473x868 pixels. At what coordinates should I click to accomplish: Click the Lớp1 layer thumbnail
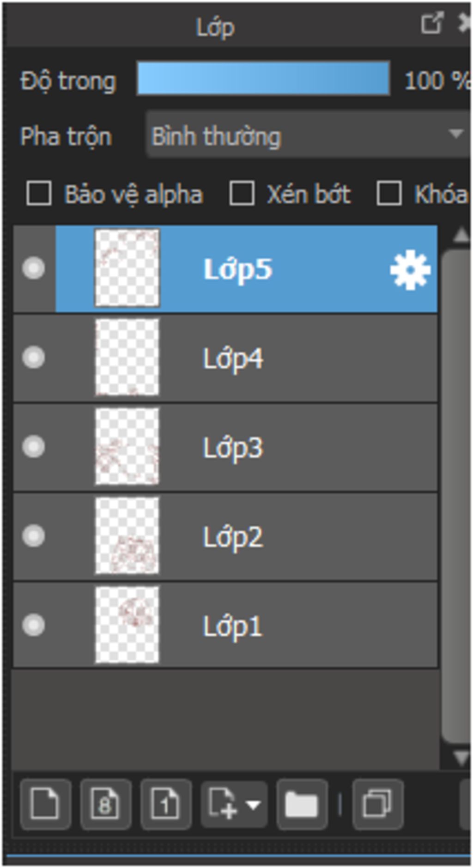click(x=127, y=625)
